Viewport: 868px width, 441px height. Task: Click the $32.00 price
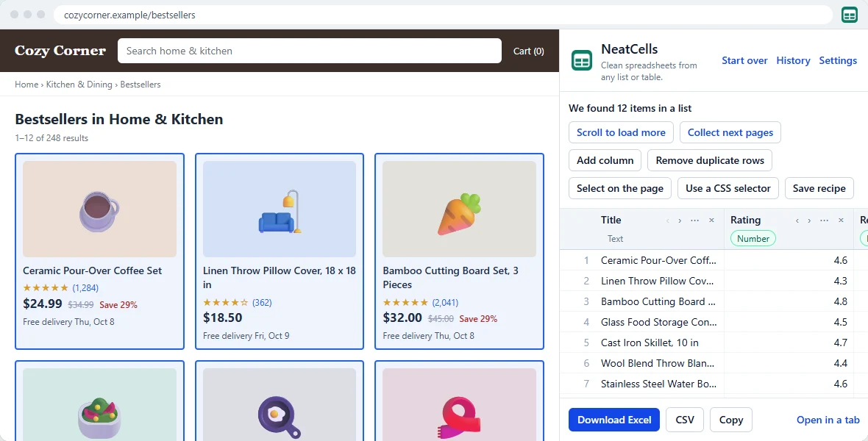(402, 318)
